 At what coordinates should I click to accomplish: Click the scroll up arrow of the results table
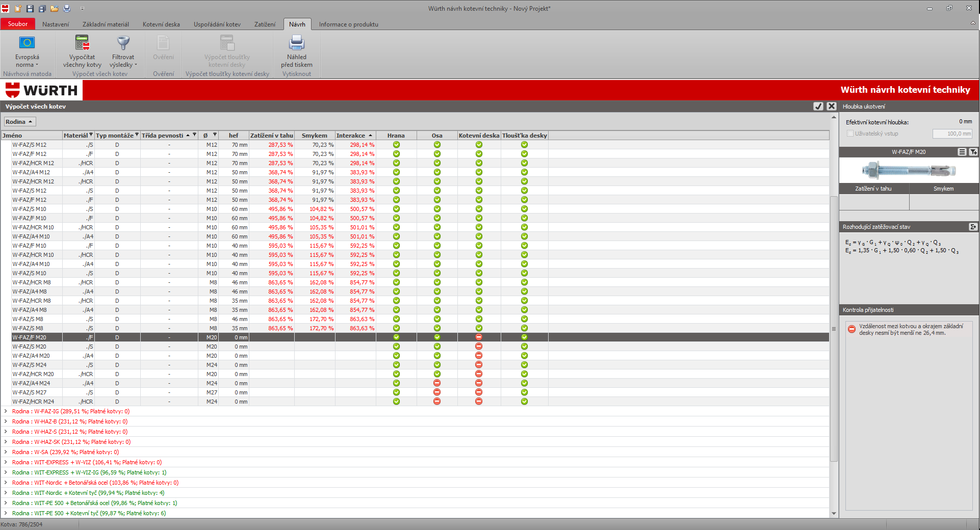pos(834,117)
